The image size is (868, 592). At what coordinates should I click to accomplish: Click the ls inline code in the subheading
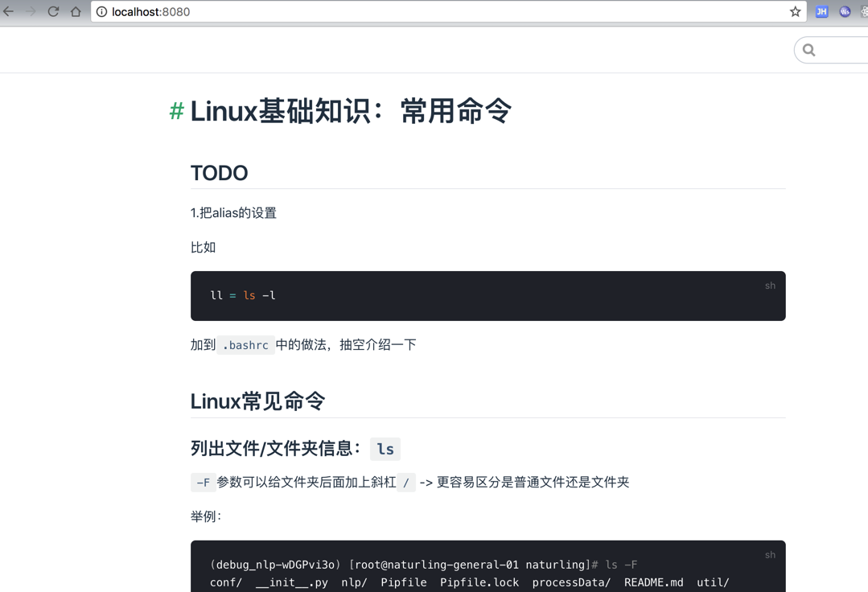[x=385, y=449]
